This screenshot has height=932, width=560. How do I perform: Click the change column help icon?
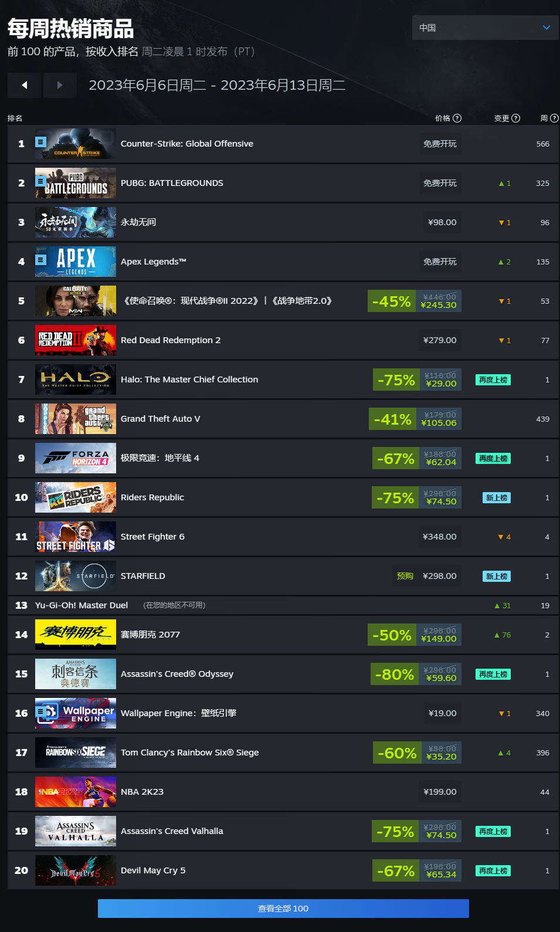(x=516, y=118)
